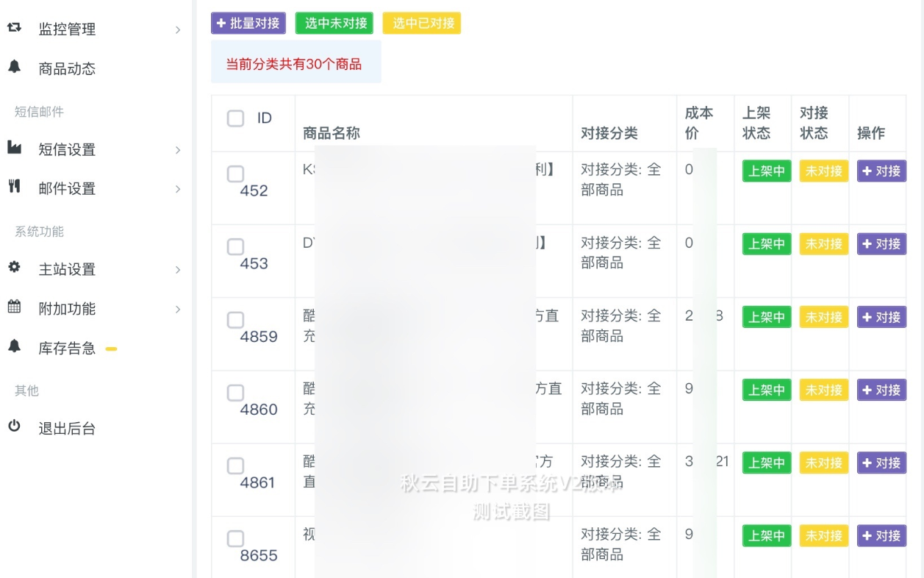Expand the 主站设置 menu chevron
Screen dimensions: 924x578
coord(177,269)
